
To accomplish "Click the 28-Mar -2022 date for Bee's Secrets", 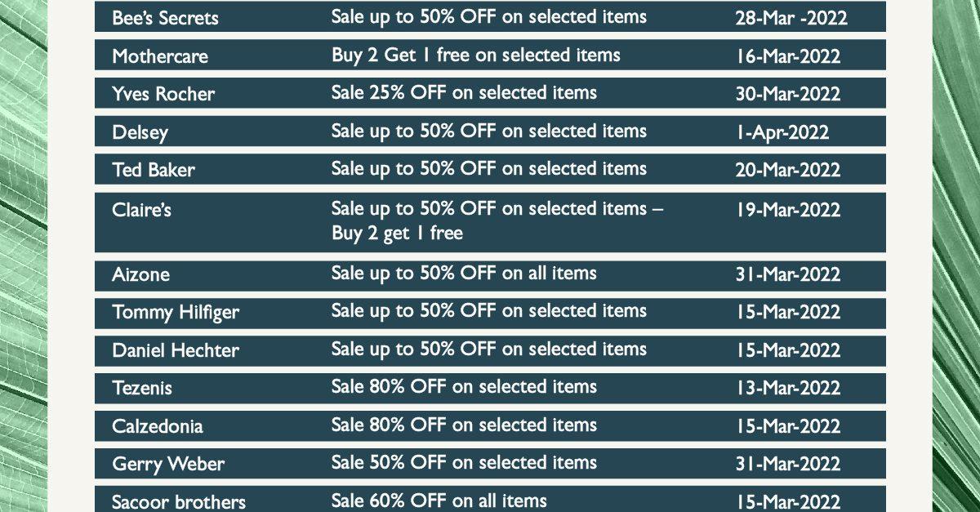I will point(791,18).
